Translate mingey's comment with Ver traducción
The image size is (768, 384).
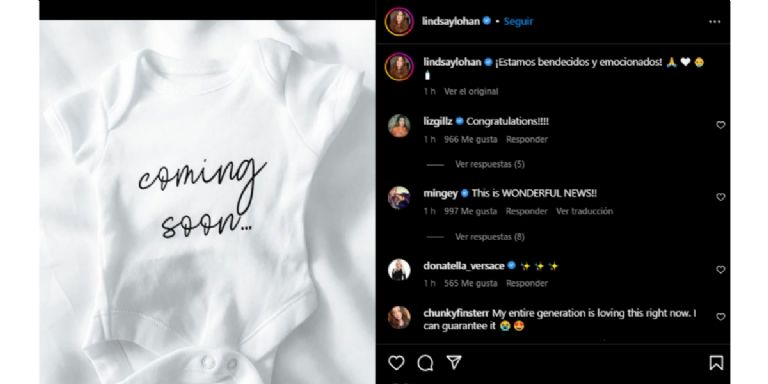584,212
